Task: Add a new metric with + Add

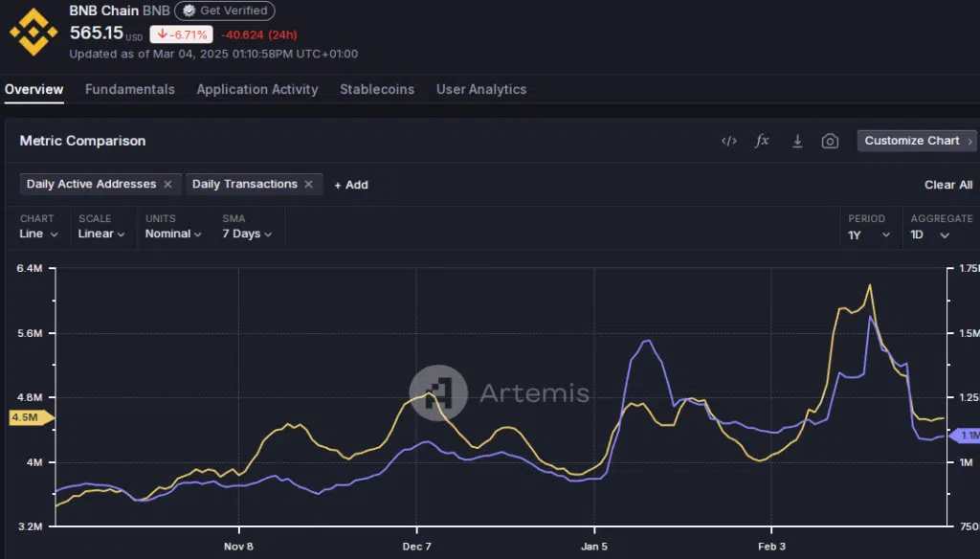Action: [350, 185]
